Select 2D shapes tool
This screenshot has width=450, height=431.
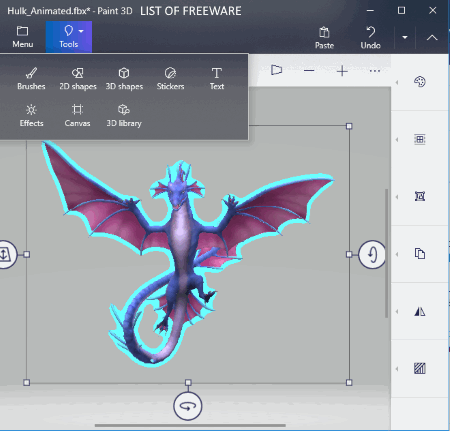click(78, 79)
